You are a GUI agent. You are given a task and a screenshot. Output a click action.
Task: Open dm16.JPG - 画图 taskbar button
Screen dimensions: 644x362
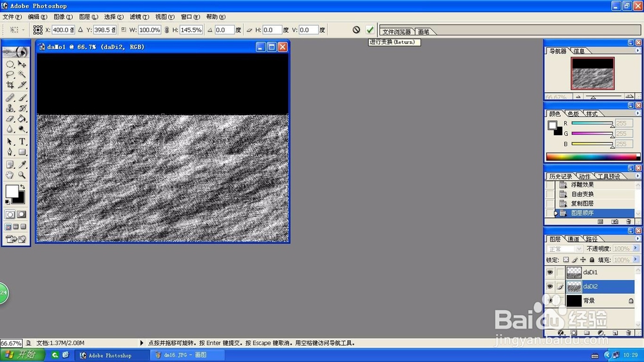[187, 355]
